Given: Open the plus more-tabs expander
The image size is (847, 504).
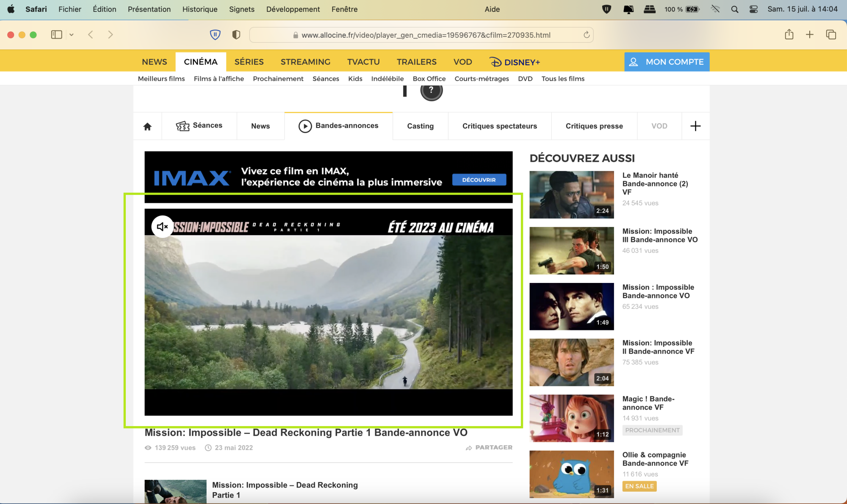Looking at the screenshot, I should [x=695, y=126].
